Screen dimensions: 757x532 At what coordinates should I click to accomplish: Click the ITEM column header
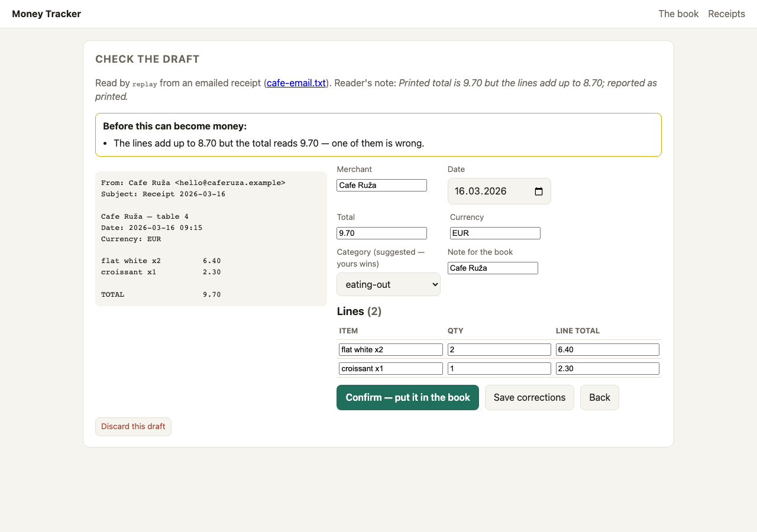click(x=348, y=331)
